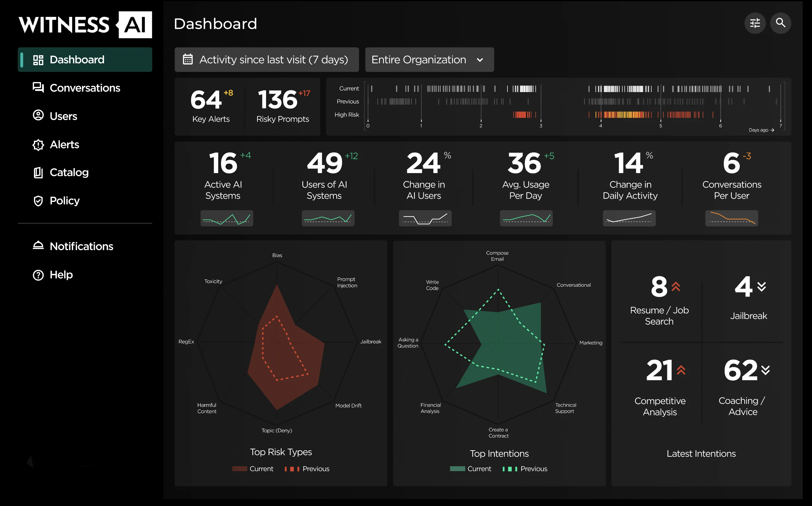Open the Help question mark icon
The height and width of the screenshot is (506, 812).
coord(38,274)
